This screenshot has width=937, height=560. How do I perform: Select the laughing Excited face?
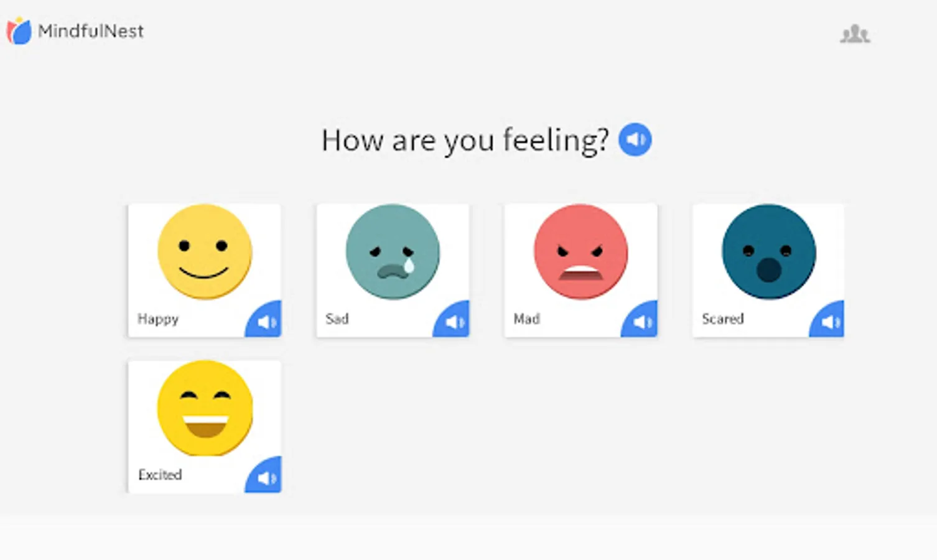(205, 408)
